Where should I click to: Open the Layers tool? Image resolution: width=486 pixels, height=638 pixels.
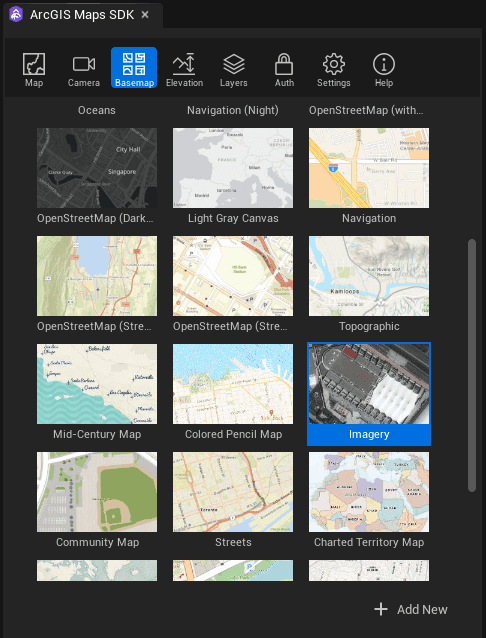coord(234,69)
